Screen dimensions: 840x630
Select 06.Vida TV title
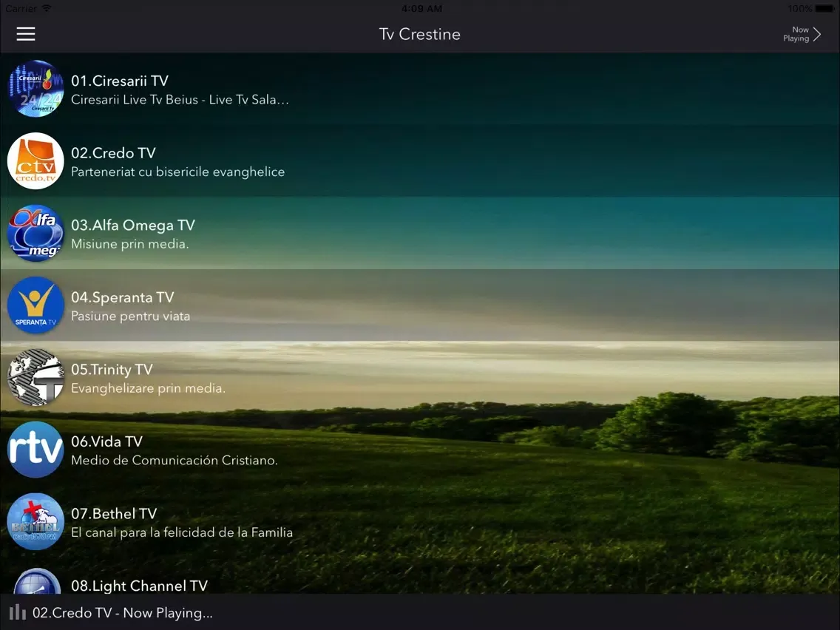[x=106, y=441]
